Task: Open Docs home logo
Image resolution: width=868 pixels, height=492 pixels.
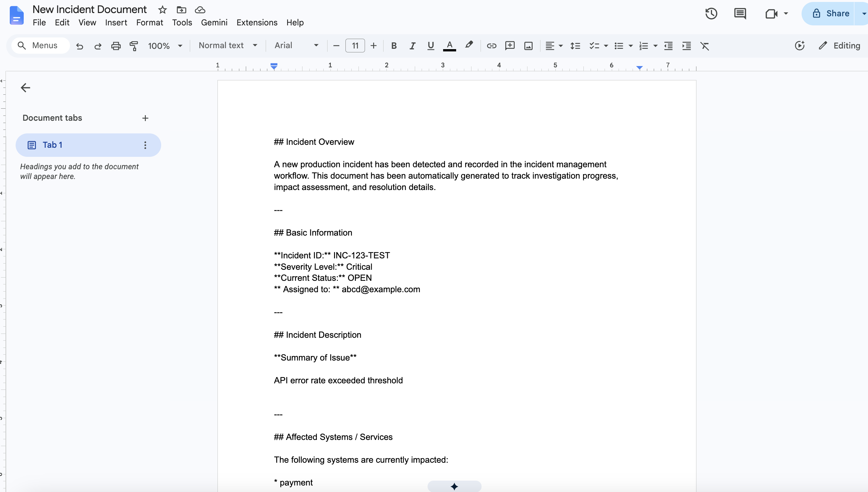Action: [17, 15]
